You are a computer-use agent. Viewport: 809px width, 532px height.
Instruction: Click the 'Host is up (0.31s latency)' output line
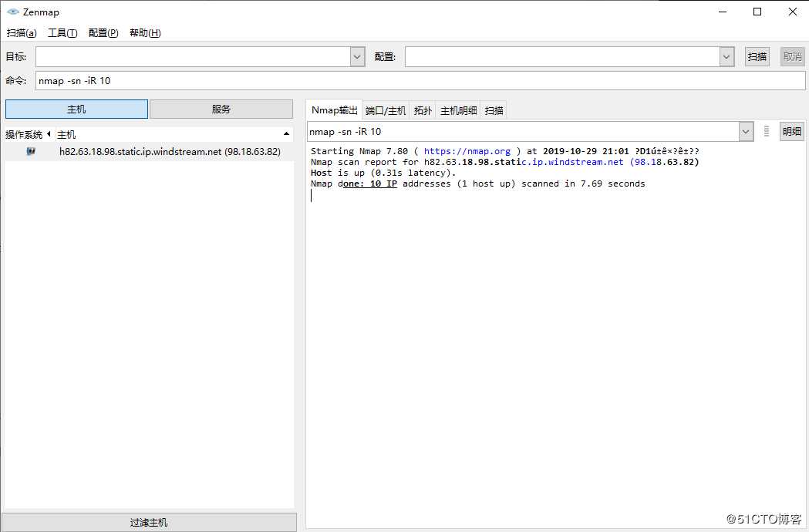[383, 173]
